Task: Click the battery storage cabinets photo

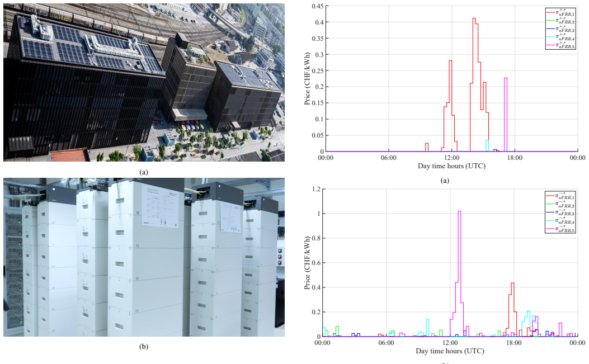Action: point(144,257)
